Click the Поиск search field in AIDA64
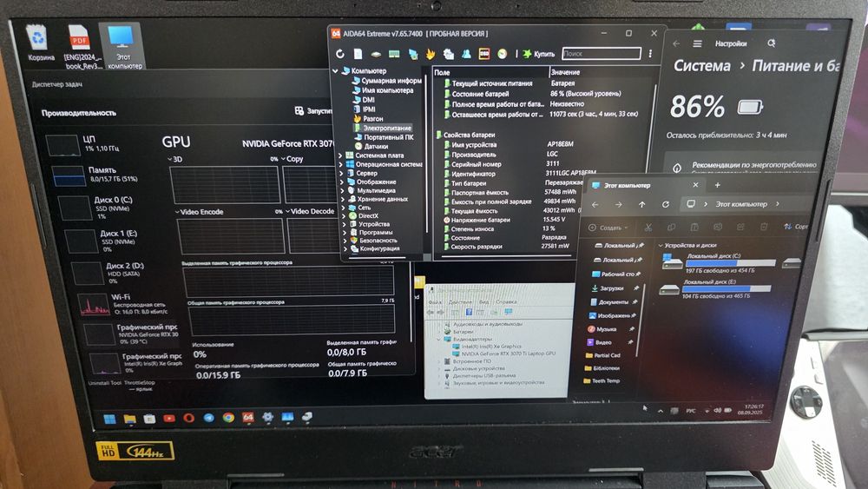The height and width of the screenshot is (489, 868). [x=602, y=54]
